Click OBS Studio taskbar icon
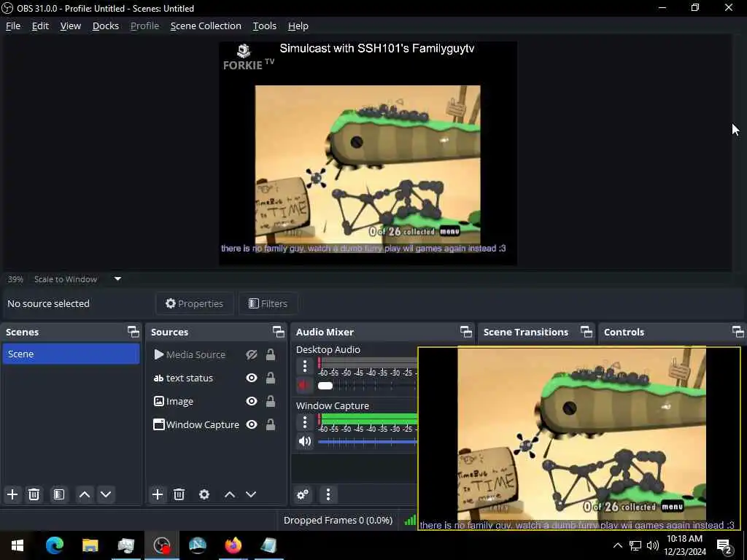Image resolution: width=747 pixels, height=560 pixels. coord(162,545)
